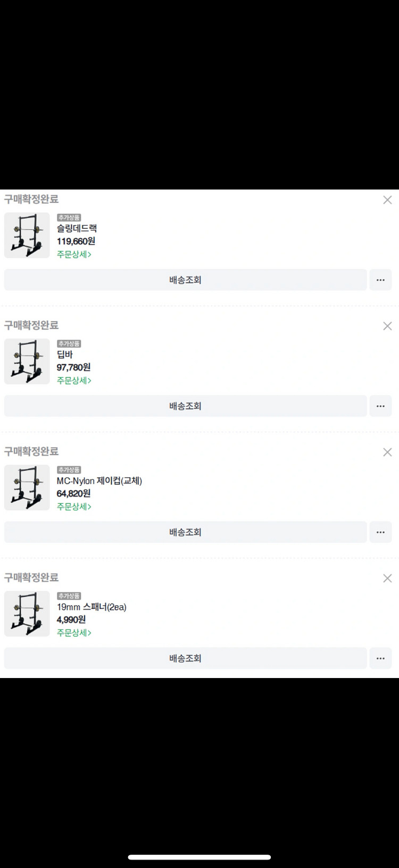Show more menu for 19mm 스패너 order
This screenshot has width=399, height=868.
(x=380, y=658)
